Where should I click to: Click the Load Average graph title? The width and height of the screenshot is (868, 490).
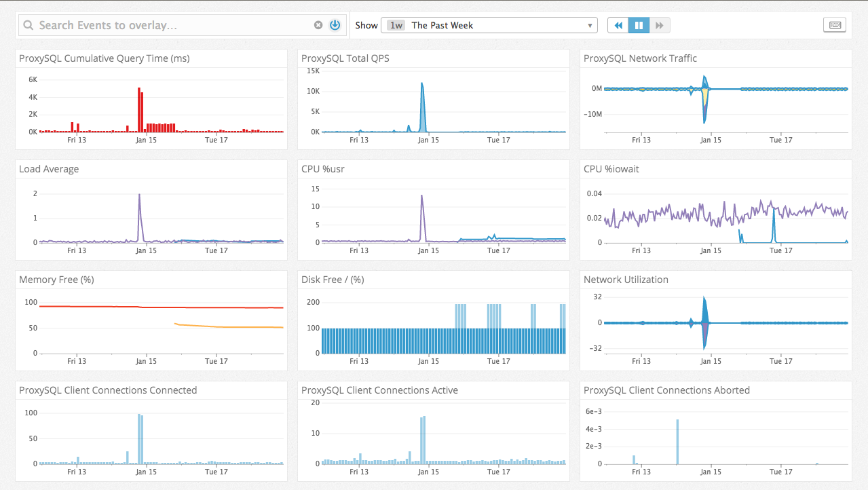tap(49, 169)
